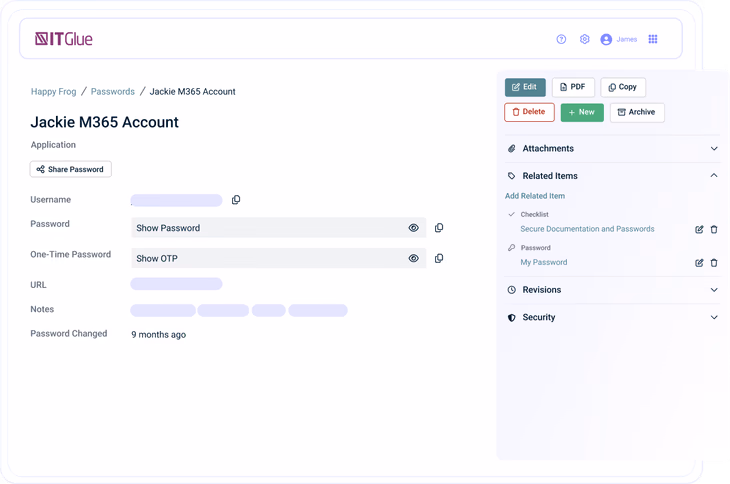This screenshot has width=730, height=484.
Task: Click the Related Items tag icon
Action: (512, 176)
